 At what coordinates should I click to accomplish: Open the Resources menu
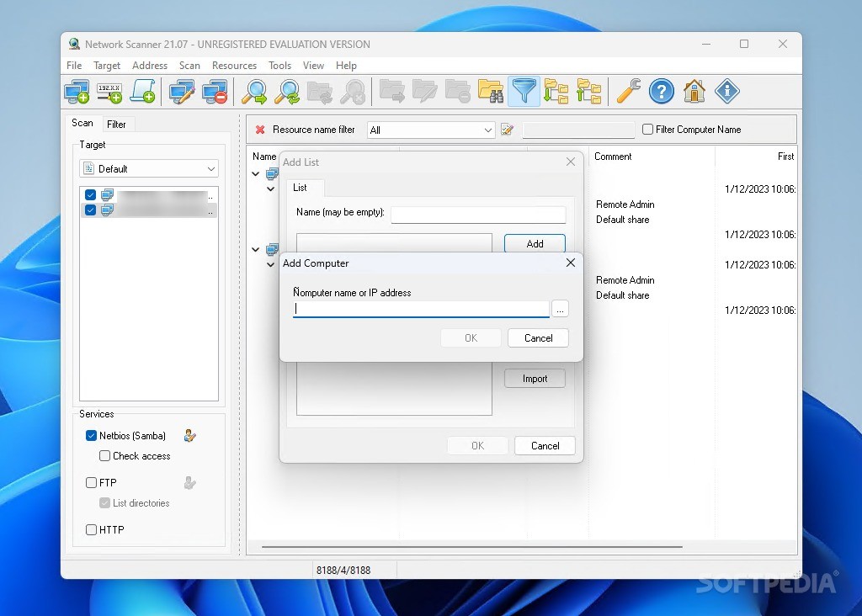234,66
